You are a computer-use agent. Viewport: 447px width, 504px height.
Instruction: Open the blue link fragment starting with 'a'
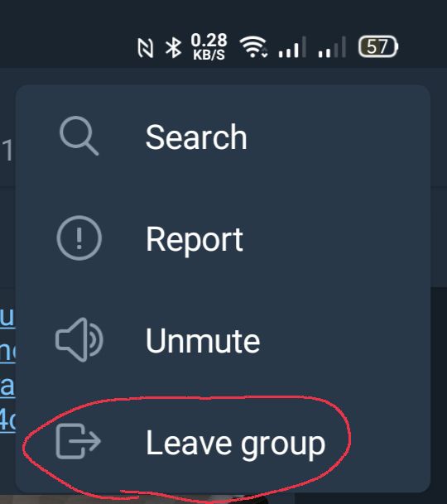(x=7, y=386)
